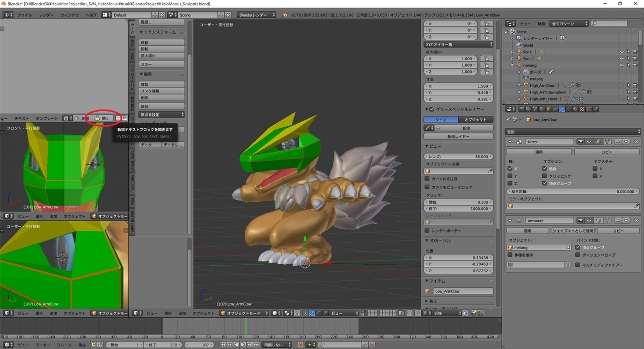Open the texture tab checker icon in Properties
Image resolution: width=644 pixels, height=349 pixels.
pyautogui.click(x=581, y=109)
